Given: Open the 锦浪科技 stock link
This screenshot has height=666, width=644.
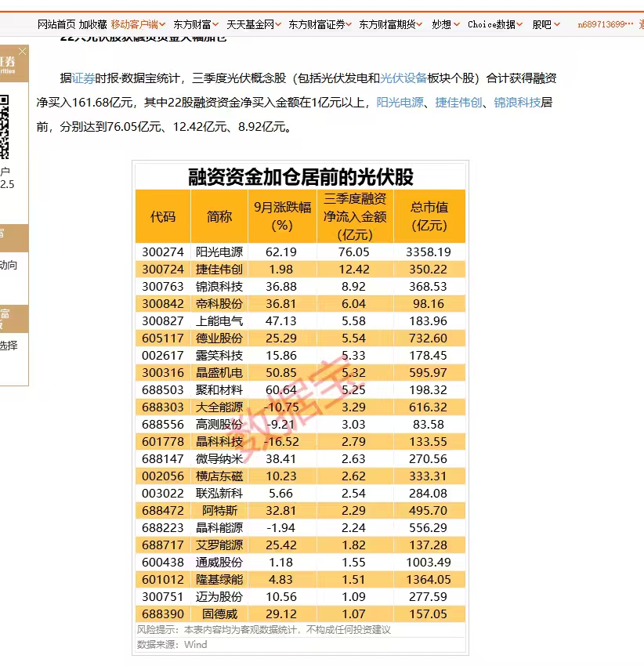Looking at the screenshot, I should point(517,103).
